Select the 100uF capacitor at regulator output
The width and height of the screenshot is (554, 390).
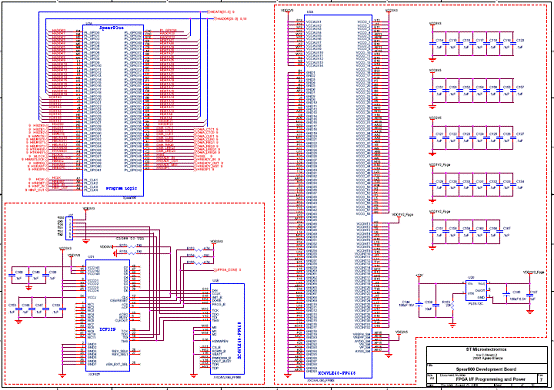[506, 294]
